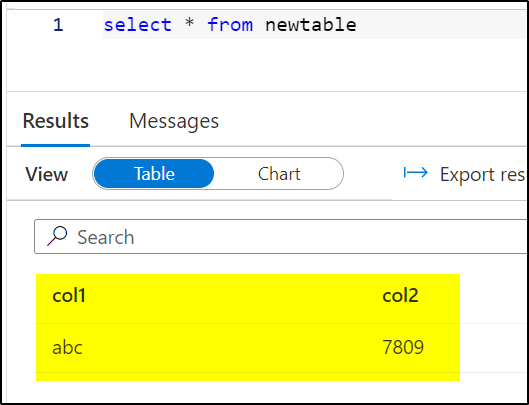Click line number 1 in the editor
The width and height of the screenshot is (529, 405).
click(58, 25)
